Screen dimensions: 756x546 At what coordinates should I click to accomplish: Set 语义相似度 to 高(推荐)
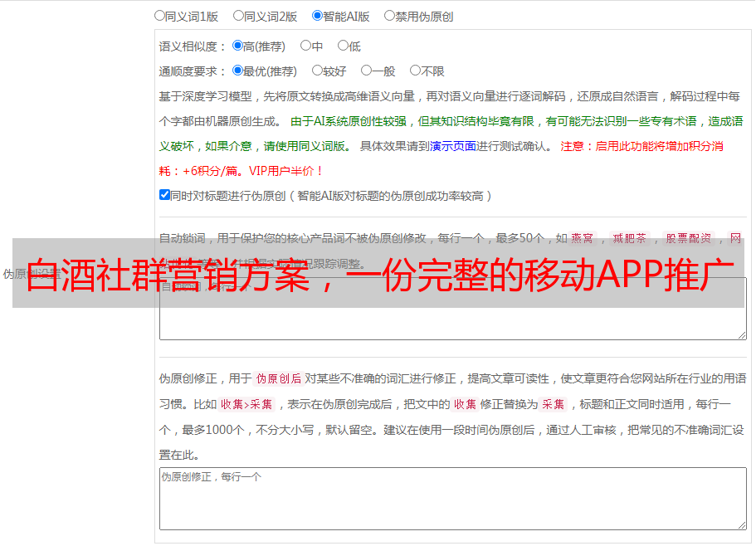(x=238, y=46)
